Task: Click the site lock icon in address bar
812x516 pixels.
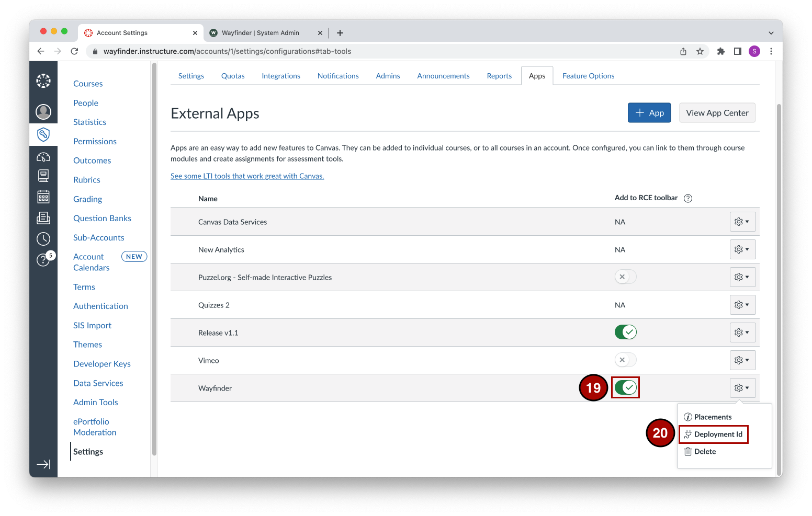Action: [x=95, y=51]
